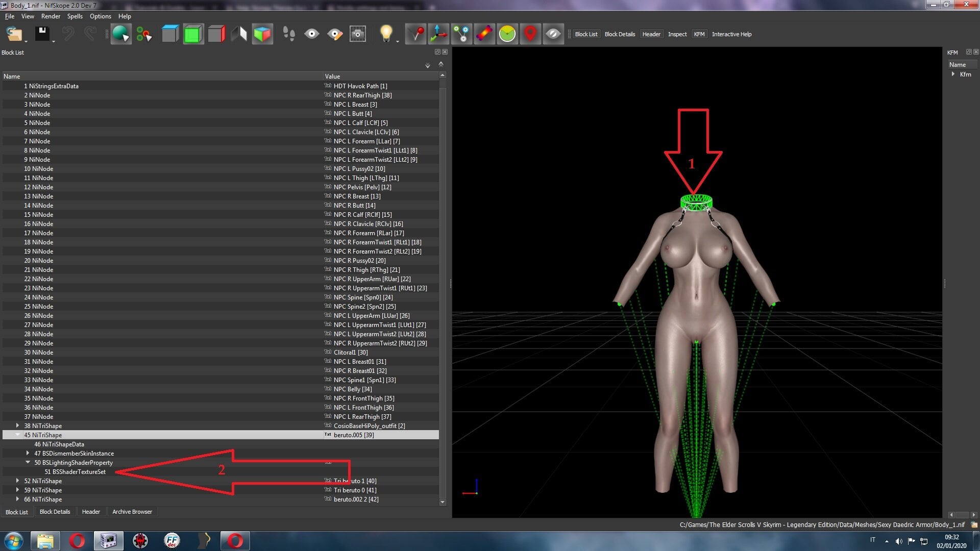Open the Windows Start menu
Screen dimensions: 980x551
coord(14,540)
